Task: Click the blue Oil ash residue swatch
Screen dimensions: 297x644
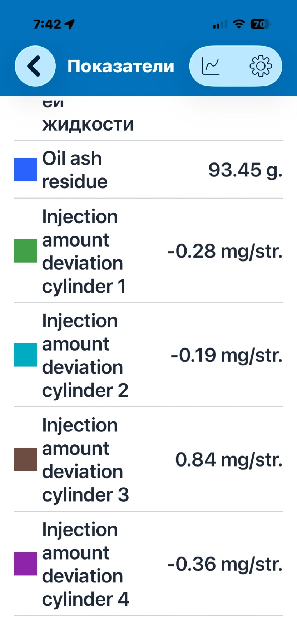Action: (25, 170)
